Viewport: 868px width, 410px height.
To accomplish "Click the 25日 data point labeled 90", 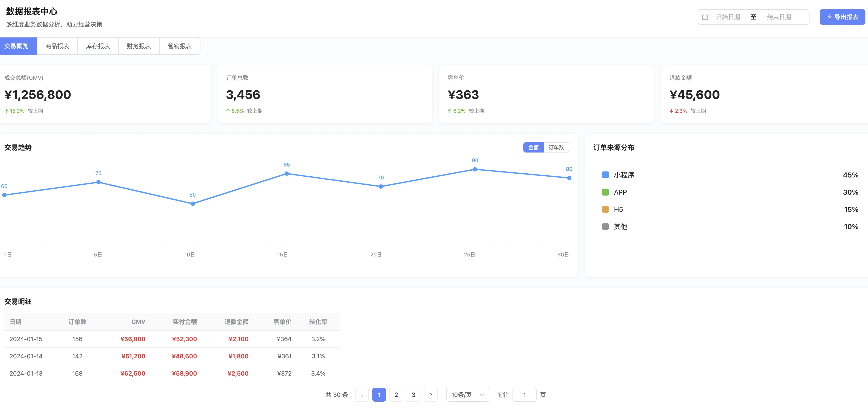I will pos(475,170).
